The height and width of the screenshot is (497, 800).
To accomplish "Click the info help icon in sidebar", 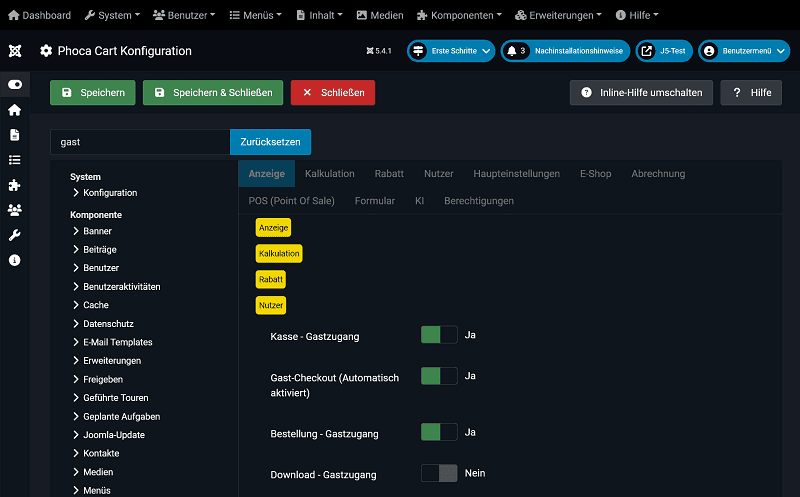I will pos(14,260).
